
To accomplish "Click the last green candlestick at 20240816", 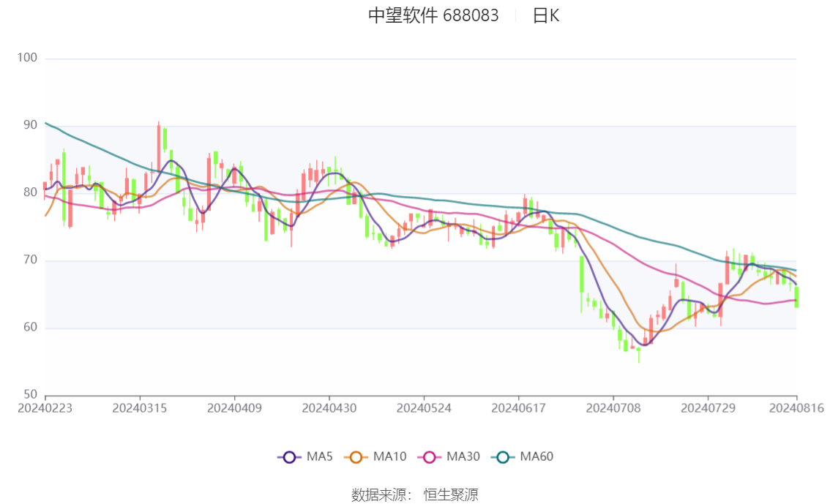I will click(x=796, y=296).
